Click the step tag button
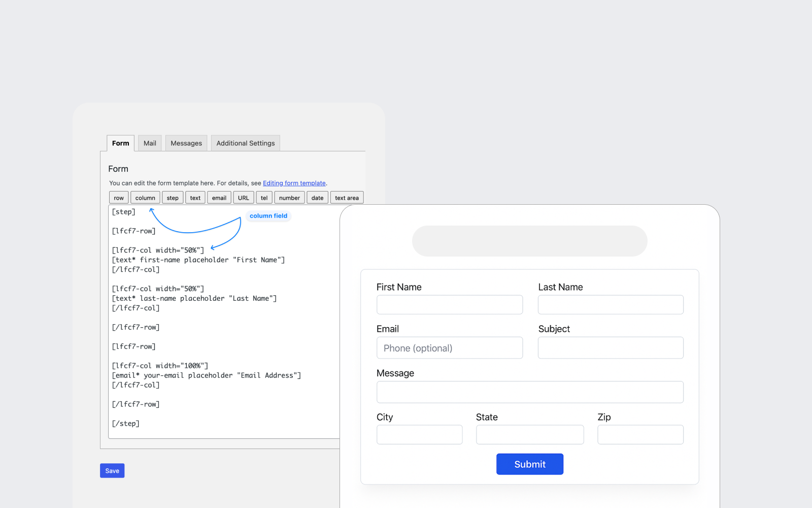This screenshot has height=508, width=812. click(x=173, y=198)
